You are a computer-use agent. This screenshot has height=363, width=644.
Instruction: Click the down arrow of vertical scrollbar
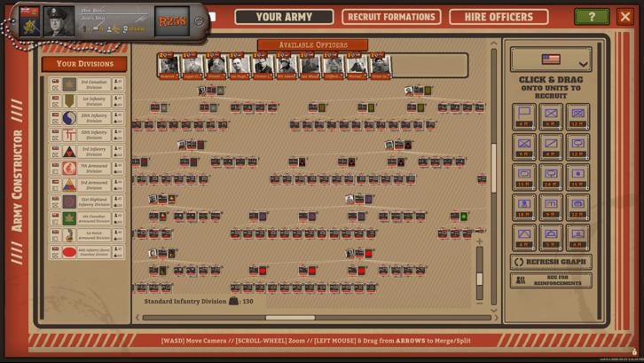pos(493,310)
